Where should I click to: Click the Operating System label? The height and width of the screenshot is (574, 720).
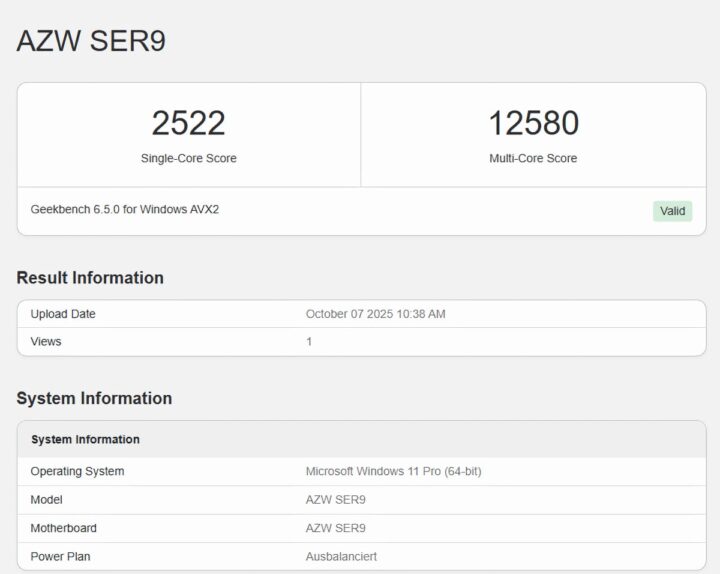point(77,472)
